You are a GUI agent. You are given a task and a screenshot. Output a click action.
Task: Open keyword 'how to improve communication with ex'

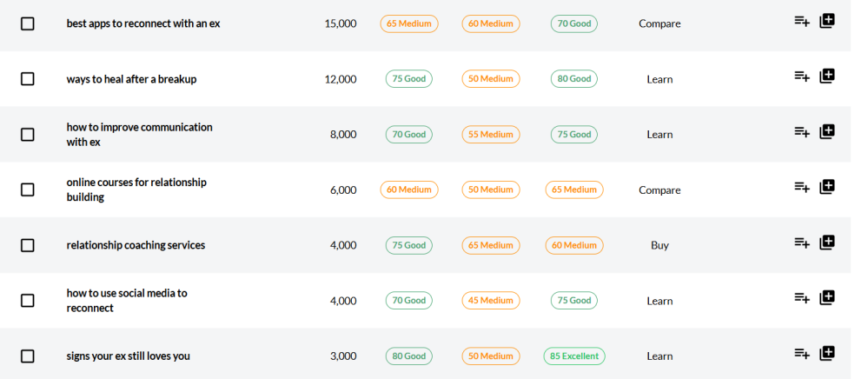pyautogui.click(x=139, y=135)
